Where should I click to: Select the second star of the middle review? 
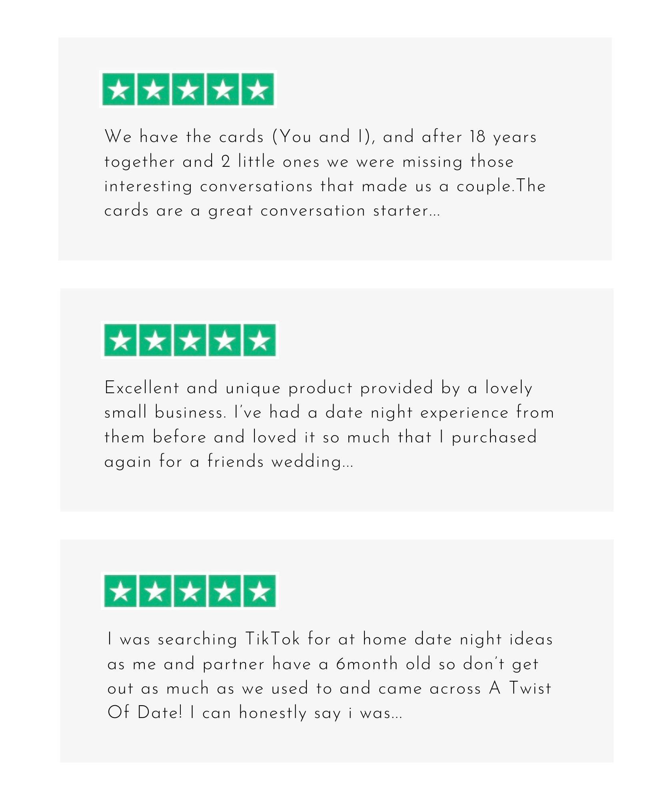(x=155, y=340)
